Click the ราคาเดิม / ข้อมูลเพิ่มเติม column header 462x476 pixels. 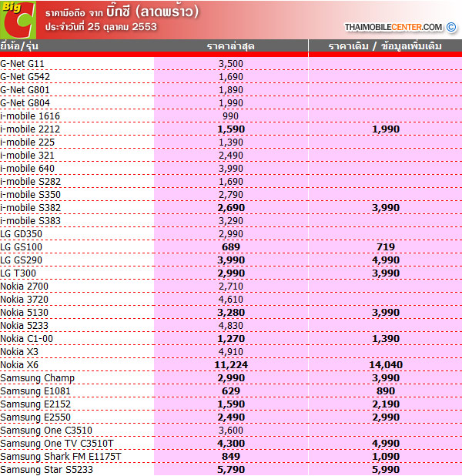(385, 46)
